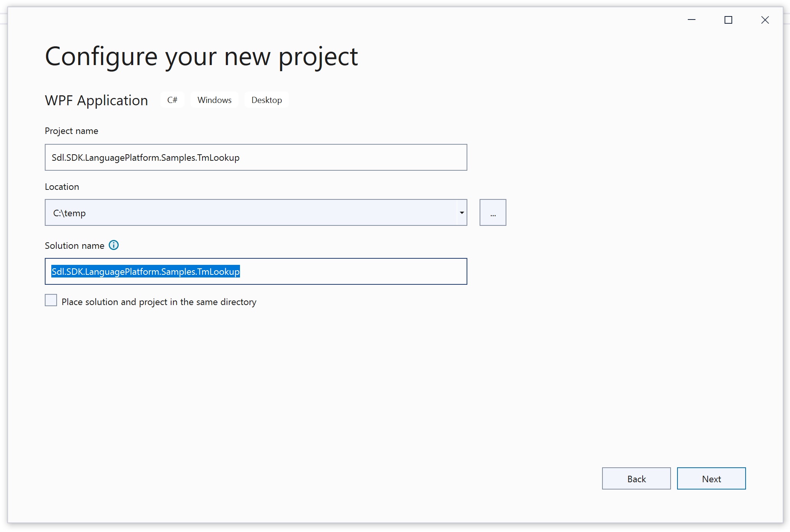
Task: Click the Windows platform tag
Action: tap(214, 100)
